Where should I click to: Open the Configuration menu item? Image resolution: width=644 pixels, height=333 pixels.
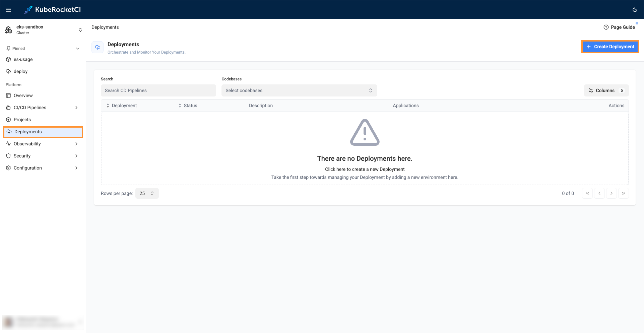28,168
